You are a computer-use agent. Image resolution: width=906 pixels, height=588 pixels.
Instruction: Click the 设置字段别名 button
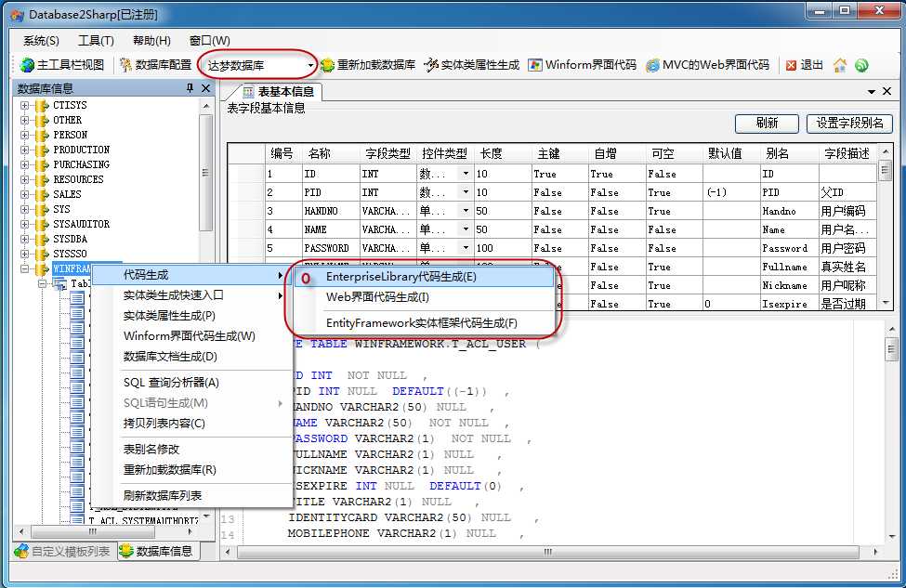click(x=849, y=123)
